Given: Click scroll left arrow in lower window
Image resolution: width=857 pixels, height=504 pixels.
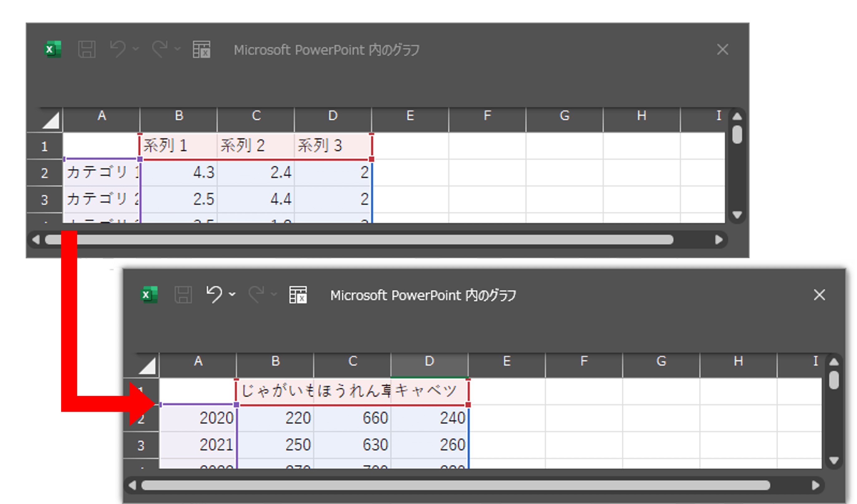Looking at the screenshot, I should pos(133,485).
